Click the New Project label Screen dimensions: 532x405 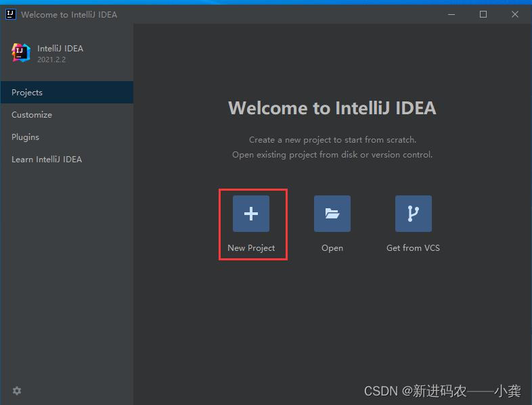(251, 248)
